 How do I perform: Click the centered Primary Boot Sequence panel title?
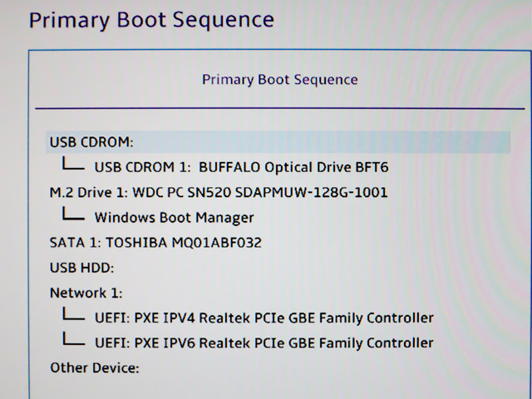279,80
